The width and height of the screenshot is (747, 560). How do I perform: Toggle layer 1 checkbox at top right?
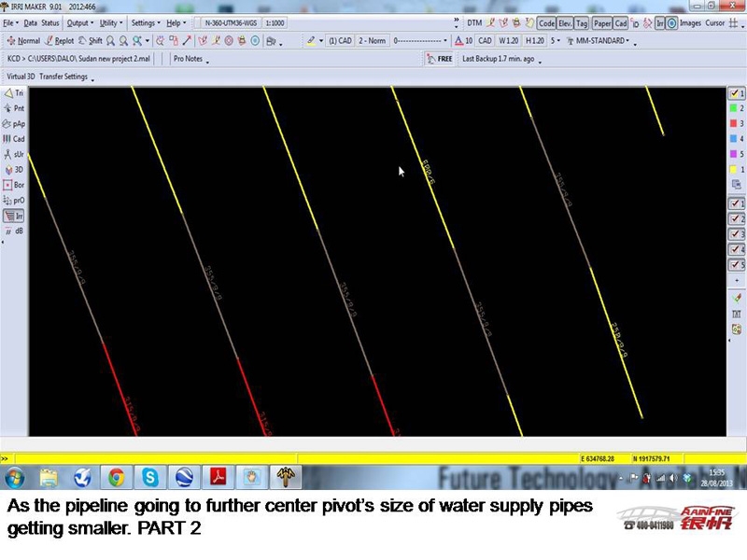(x=736, y=93)
